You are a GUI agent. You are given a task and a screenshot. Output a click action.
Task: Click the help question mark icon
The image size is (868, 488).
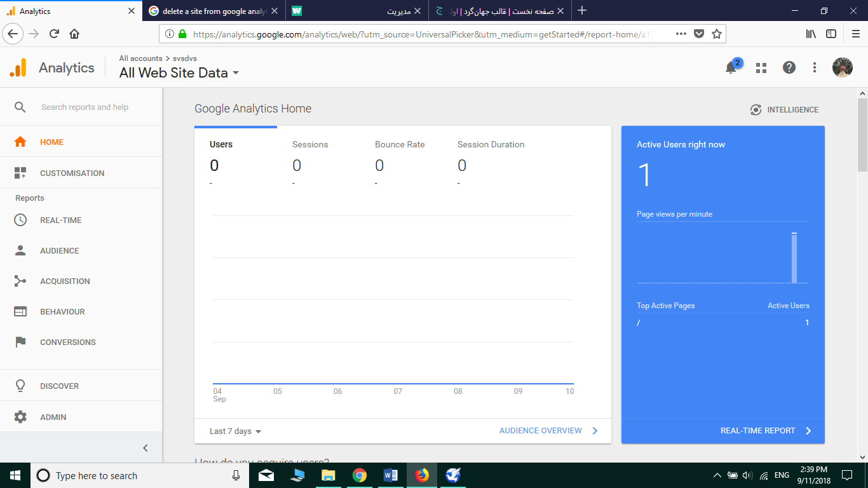click(x=789, y=67)
